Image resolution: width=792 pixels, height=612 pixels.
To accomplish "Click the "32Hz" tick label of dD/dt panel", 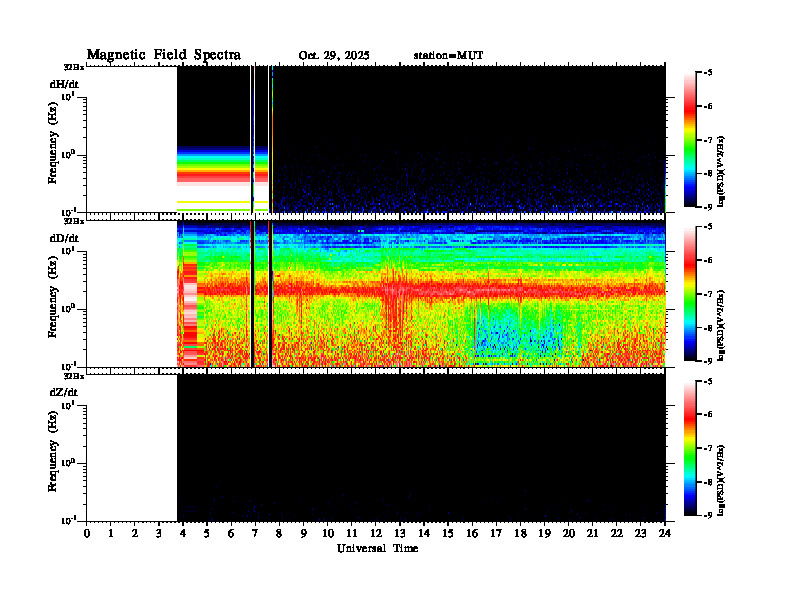I will 74,221.
